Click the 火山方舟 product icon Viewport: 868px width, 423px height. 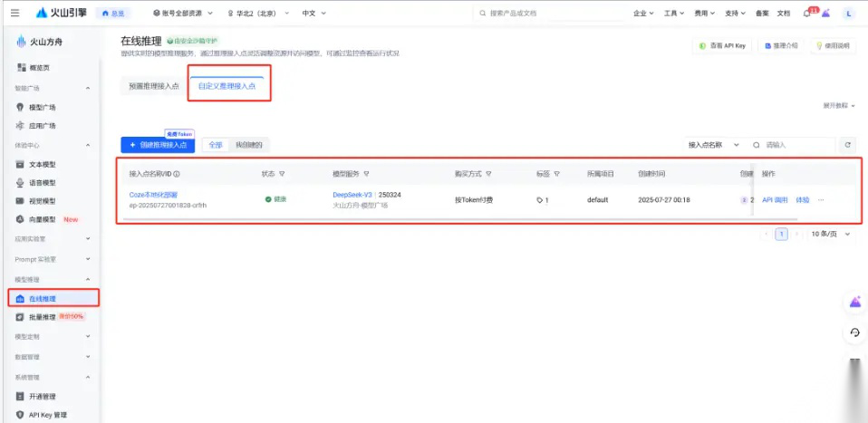coord(21,42)
